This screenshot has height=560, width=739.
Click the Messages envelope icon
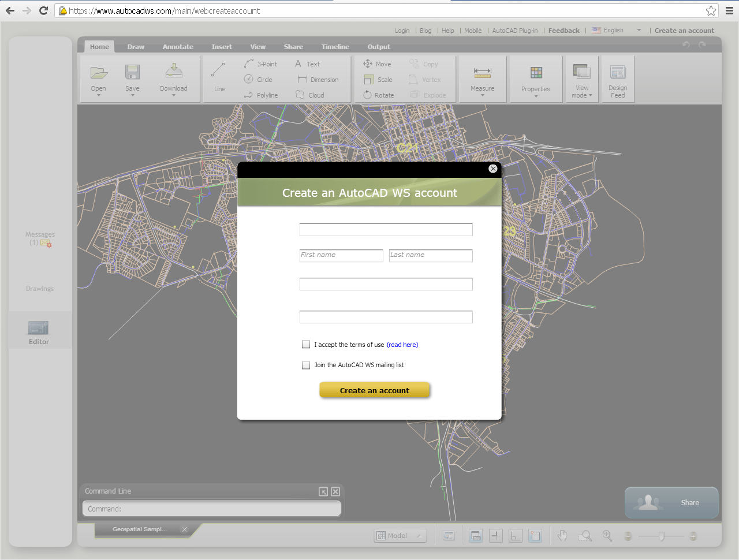pyautogui.click(x=46, y=244)
